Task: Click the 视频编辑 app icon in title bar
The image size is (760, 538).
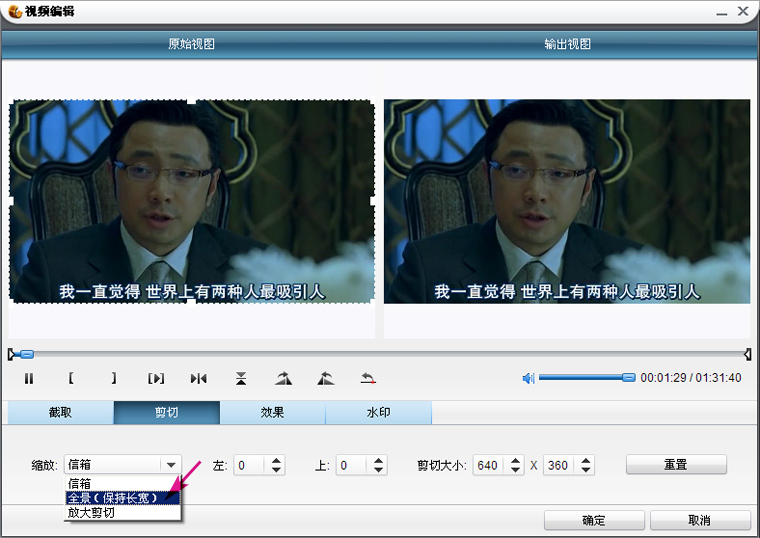Action: pos(16,11)
